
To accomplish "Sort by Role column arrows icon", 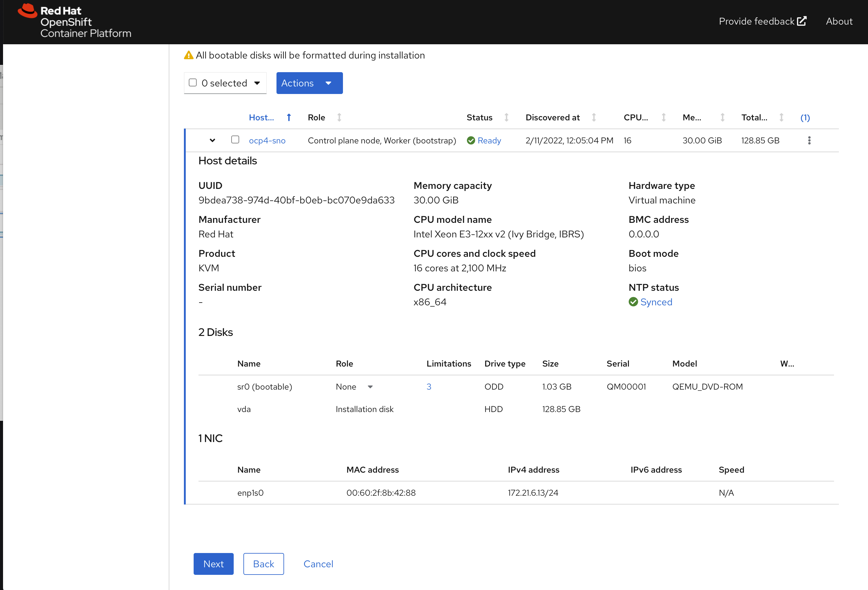I will pos(339,118).
